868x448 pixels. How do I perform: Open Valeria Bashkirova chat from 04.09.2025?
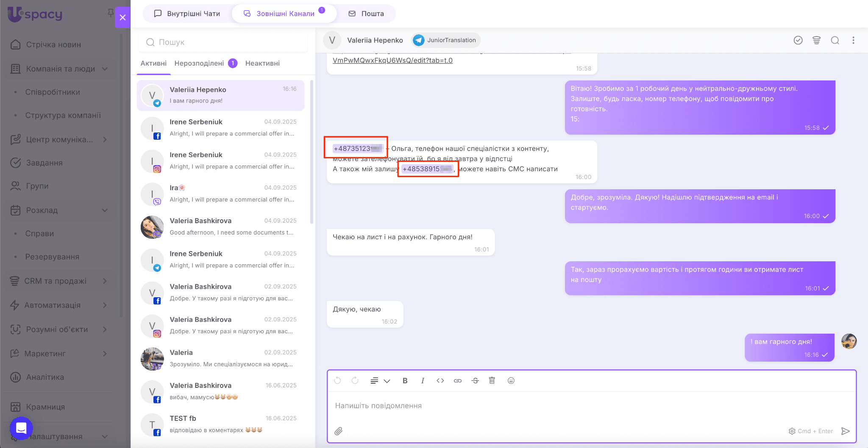tap(220, 227)
